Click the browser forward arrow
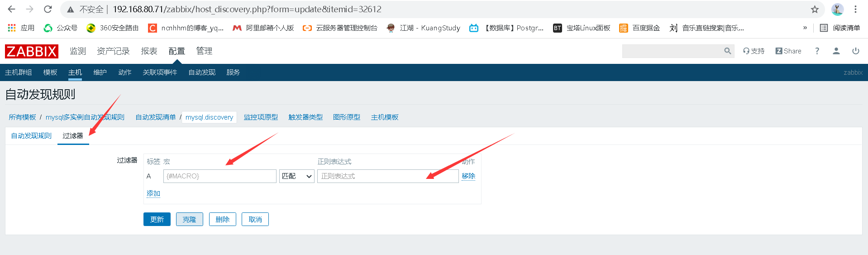The width and height of the screenshot is (868, 255). [x=30, y=9]
